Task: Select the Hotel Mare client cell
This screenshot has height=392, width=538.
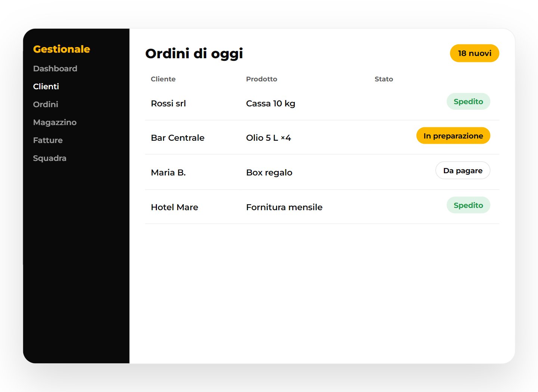Action: 174,207
